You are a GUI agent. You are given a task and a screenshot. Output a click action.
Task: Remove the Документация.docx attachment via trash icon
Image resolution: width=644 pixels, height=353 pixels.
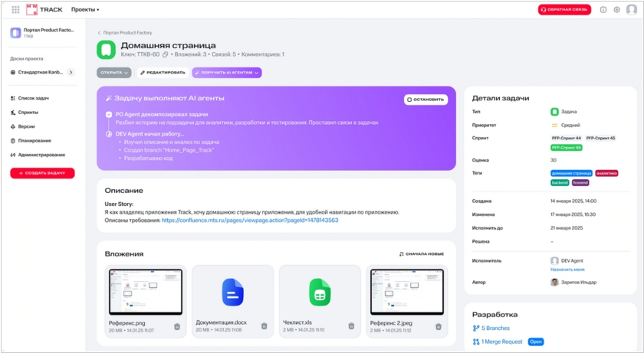click(x=264, y=326)
